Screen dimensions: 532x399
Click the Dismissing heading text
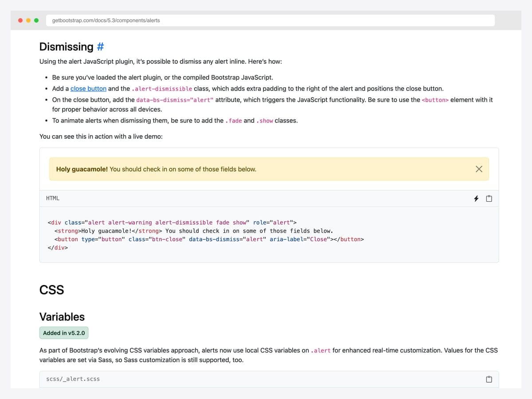66,47
